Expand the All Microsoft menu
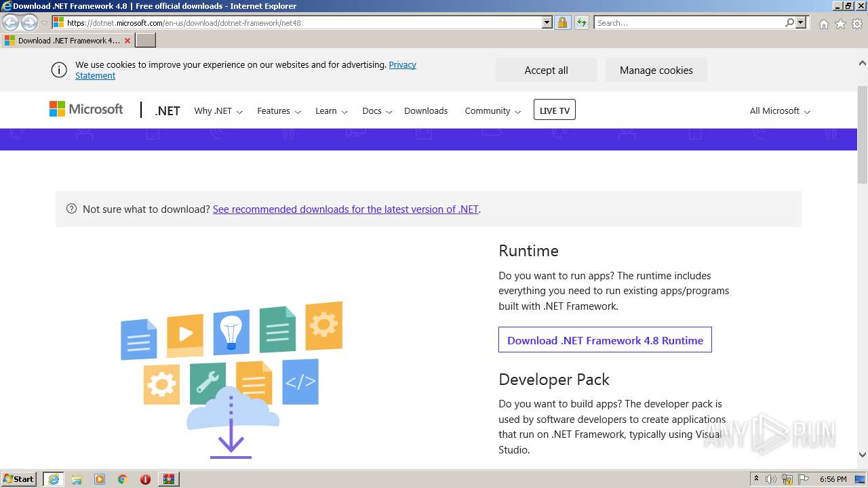 [x=780, y=111]
